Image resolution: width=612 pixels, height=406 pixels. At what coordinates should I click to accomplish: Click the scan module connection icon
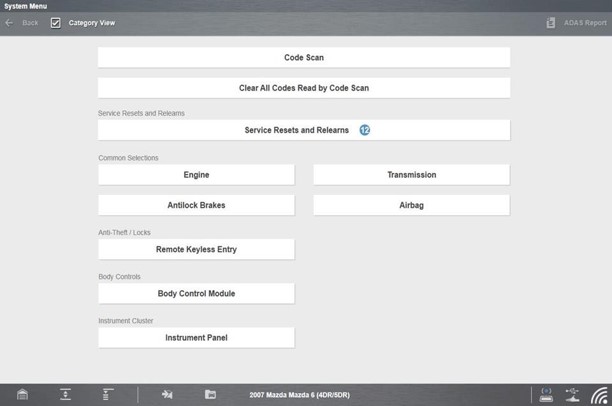pos(546,393)
